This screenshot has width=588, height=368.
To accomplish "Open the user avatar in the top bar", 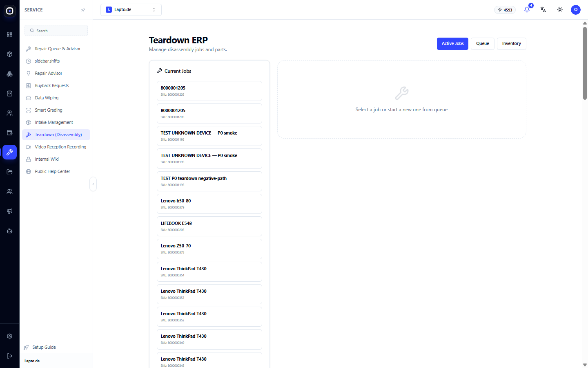I will [x=576, y=10].
